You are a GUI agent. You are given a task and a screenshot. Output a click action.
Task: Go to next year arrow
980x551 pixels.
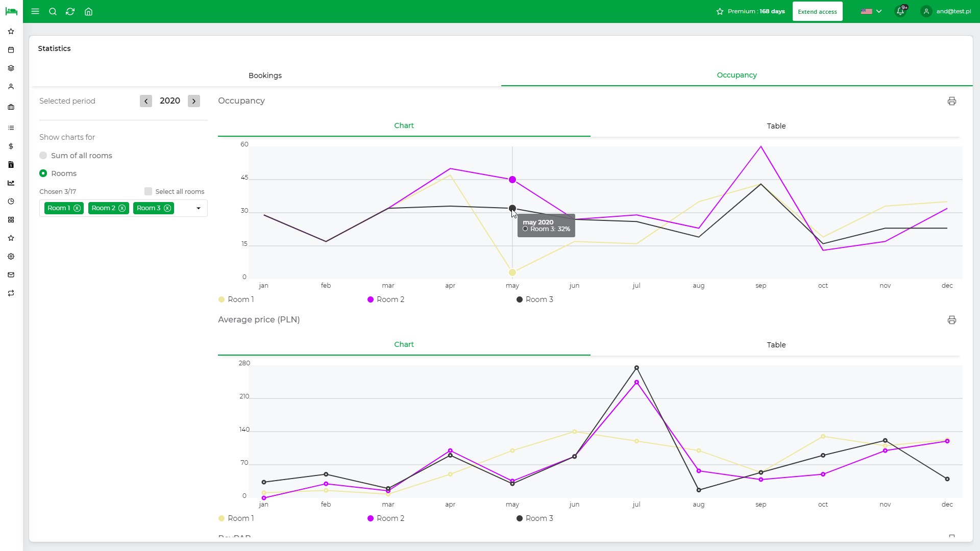(194, 101)
